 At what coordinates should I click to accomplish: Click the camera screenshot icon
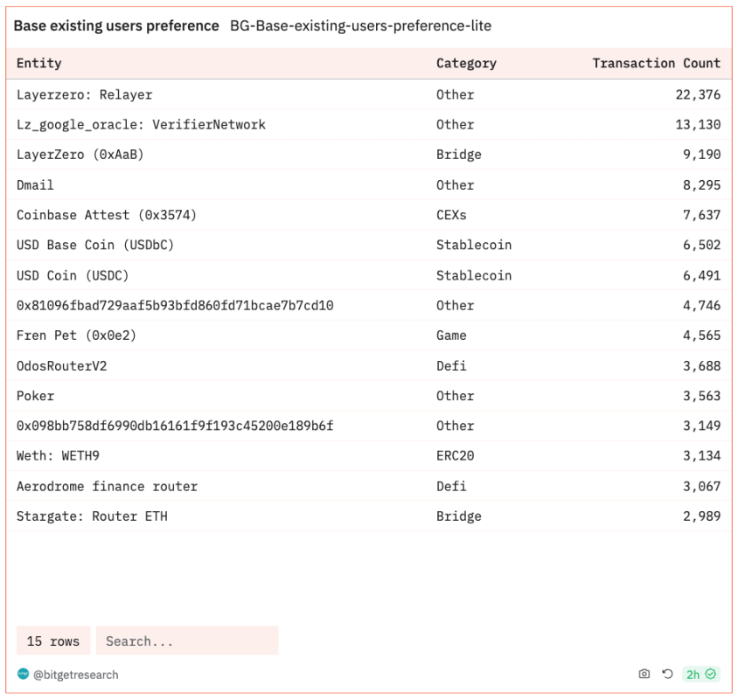[644, 674]
